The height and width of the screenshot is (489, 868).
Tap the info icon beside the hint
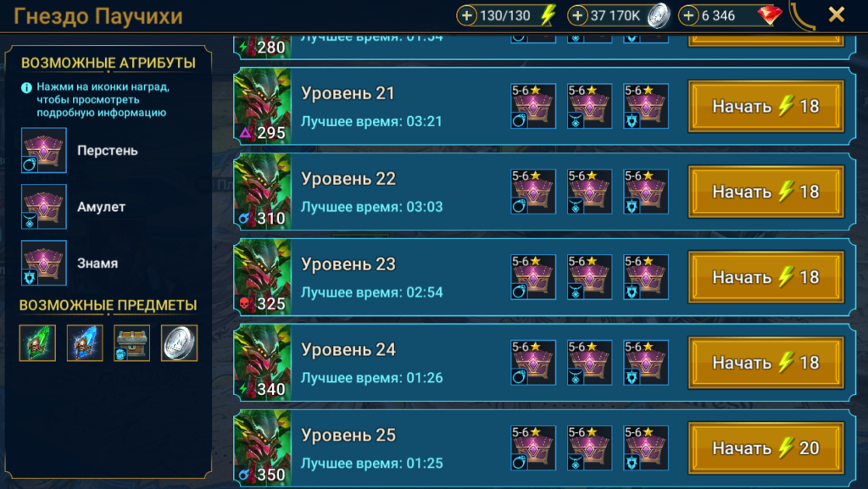click(26, 87)
